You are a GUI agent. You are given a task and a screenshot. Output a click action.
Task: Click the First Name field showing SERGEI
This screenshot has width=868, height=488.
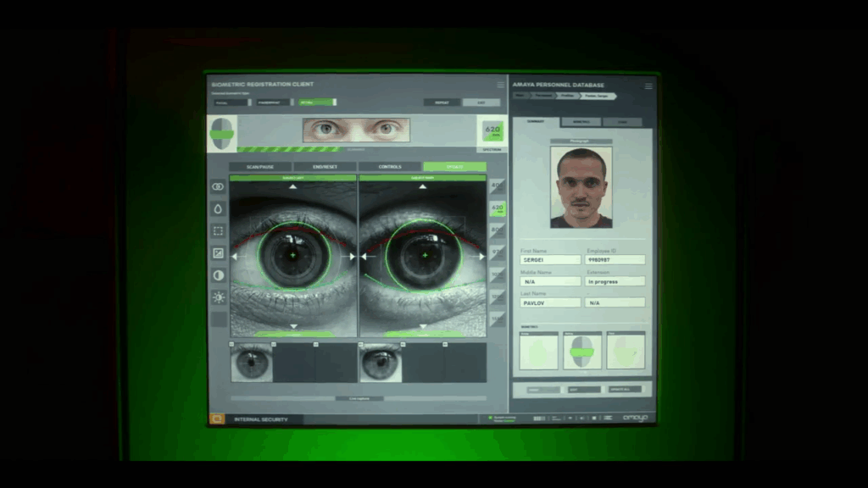point(550,259)
